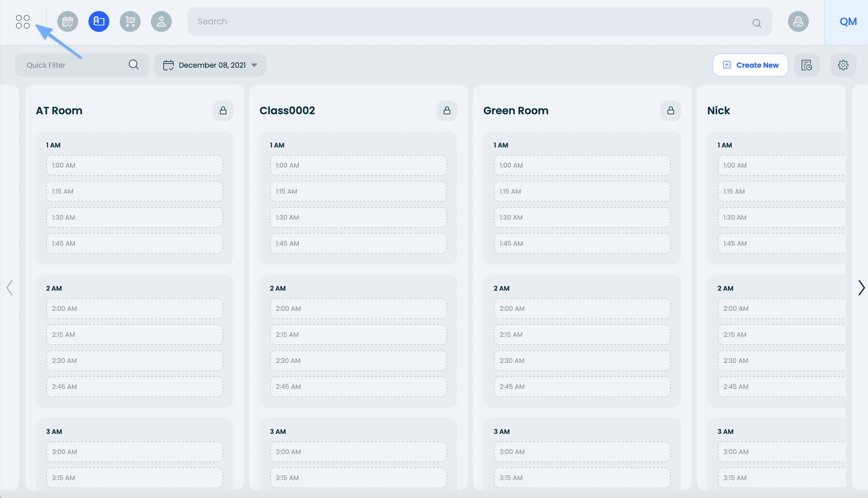This screenshot has height=498, width=868.
Task: Open the calendar check icon in top nav
Action: (67, 21)
